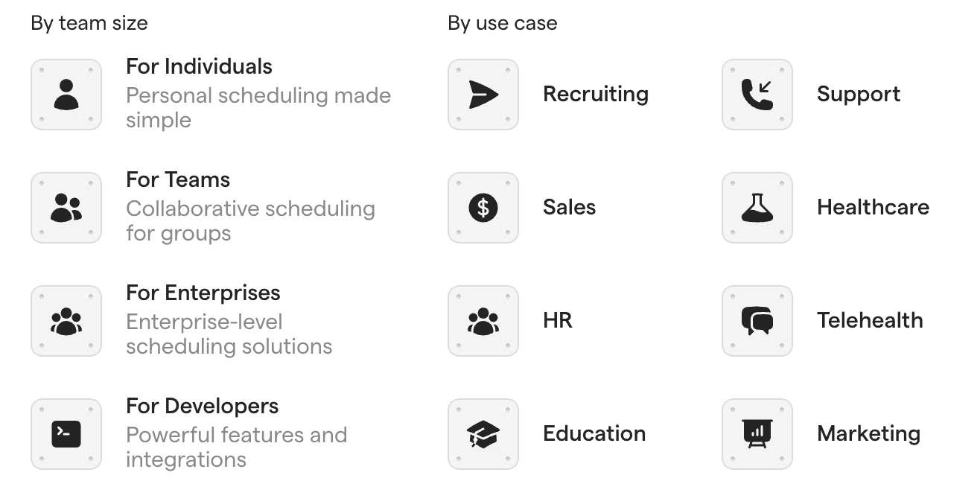The width and height of the screenshot is (980, 484).
Task: Open For Enterprises scheduling solutions
Action: click(203, 293)
